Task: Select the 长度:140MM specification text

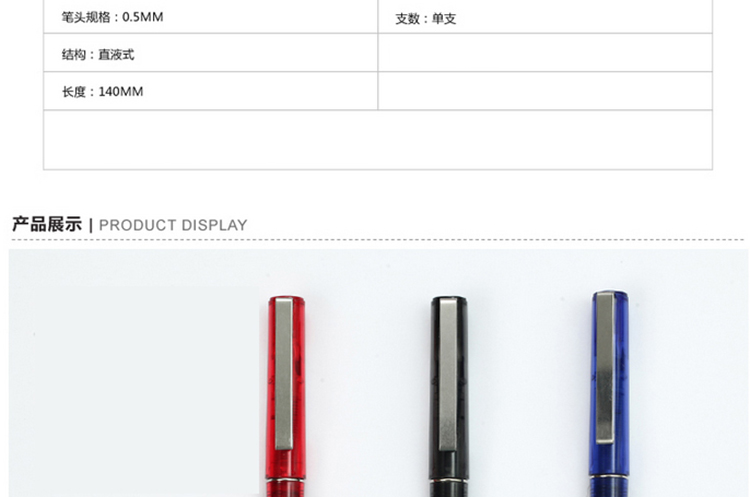Action: 102,91
